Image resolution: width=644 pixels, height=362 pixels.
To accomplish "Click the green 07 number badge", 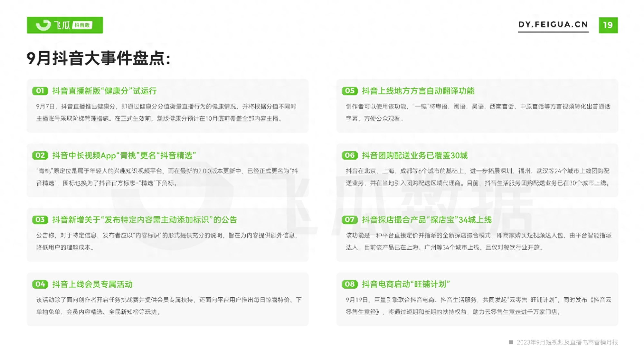I will pos(350,220).
